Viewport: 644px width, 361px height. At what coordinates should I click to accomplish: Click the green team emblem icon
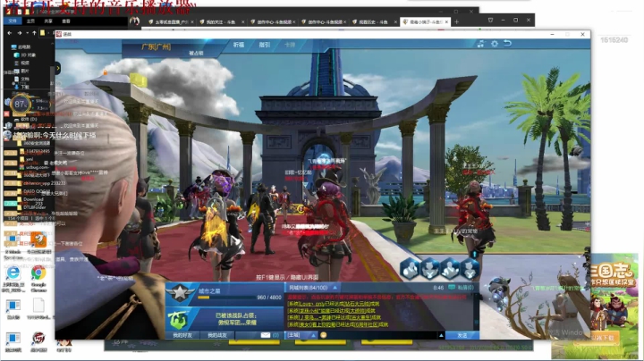(177, 319)
